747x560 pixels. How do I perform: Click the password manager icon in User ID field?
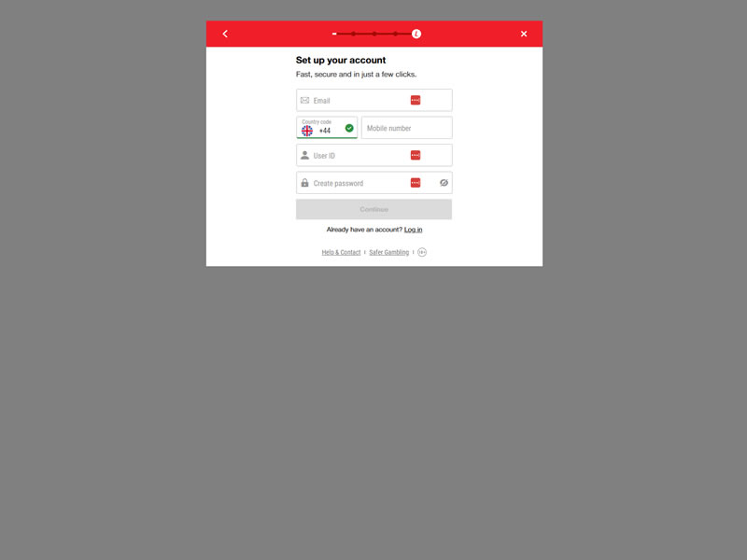point(416,155)
